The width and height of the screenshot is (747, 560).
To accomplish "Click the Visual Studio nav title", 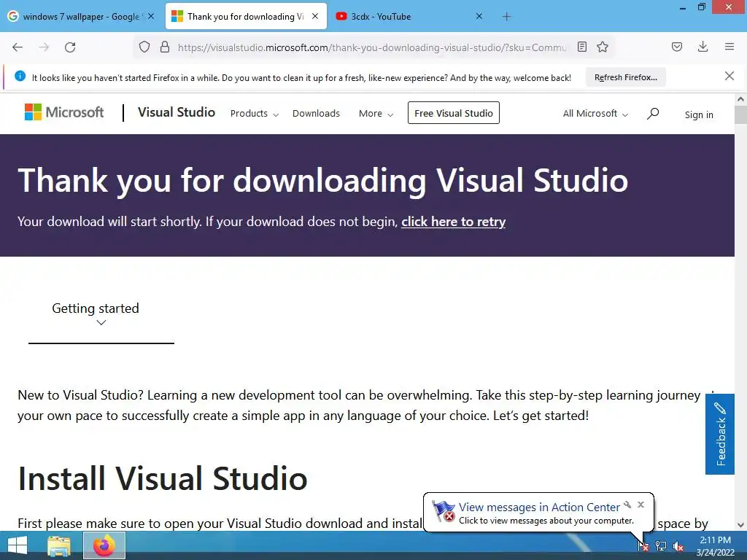I will pos(177,112).
